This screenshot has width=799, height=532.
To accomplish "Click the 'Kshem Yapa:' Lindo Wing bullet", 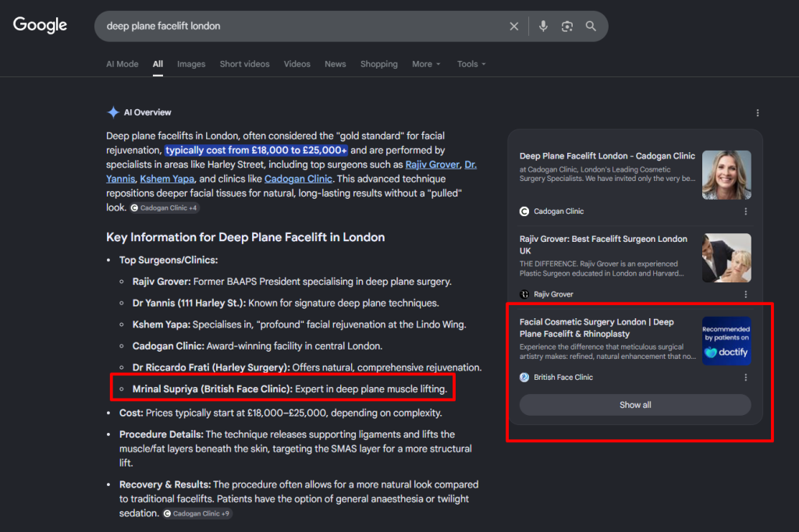I will point(299,325).
